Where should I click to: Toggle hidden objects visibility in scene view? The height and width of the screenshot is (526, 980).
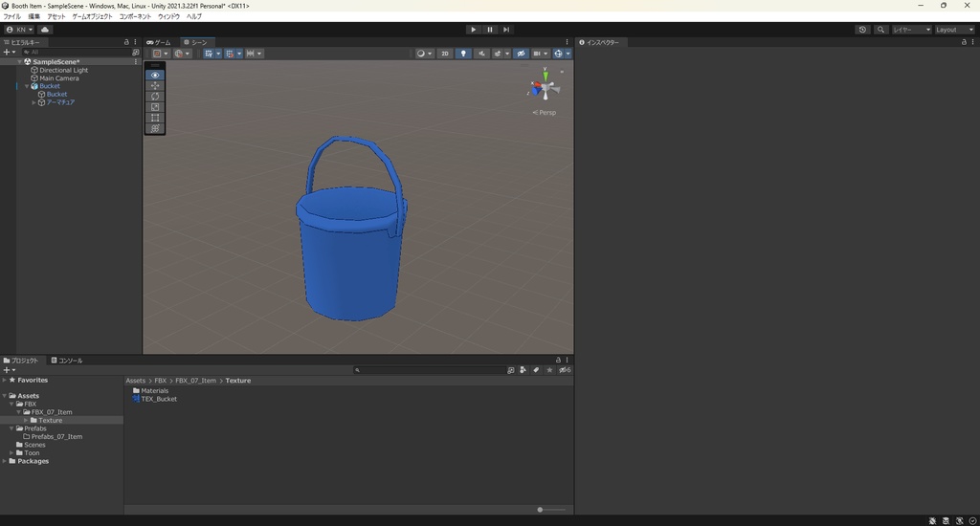click(x=521, y=54)
